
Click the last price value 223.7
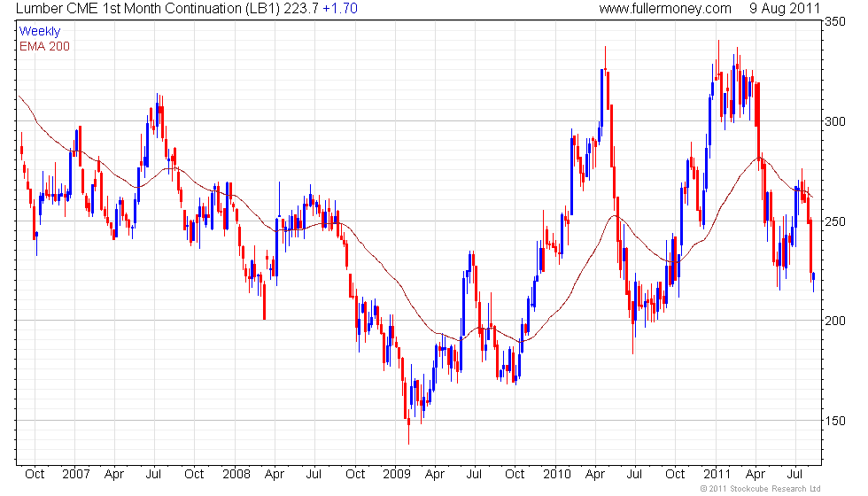[x=301, y=9]
